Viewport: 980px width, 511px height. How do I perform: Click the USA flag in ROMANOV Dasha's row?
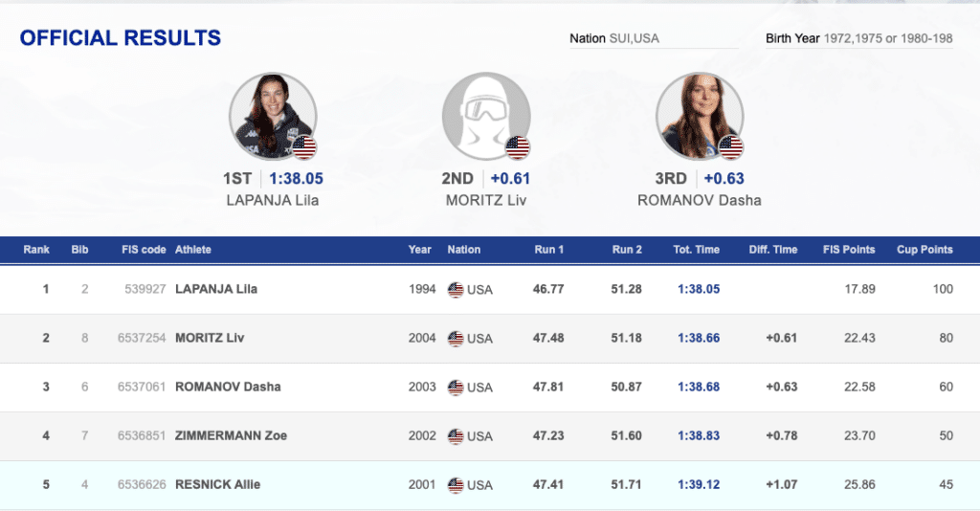point(456,387)
